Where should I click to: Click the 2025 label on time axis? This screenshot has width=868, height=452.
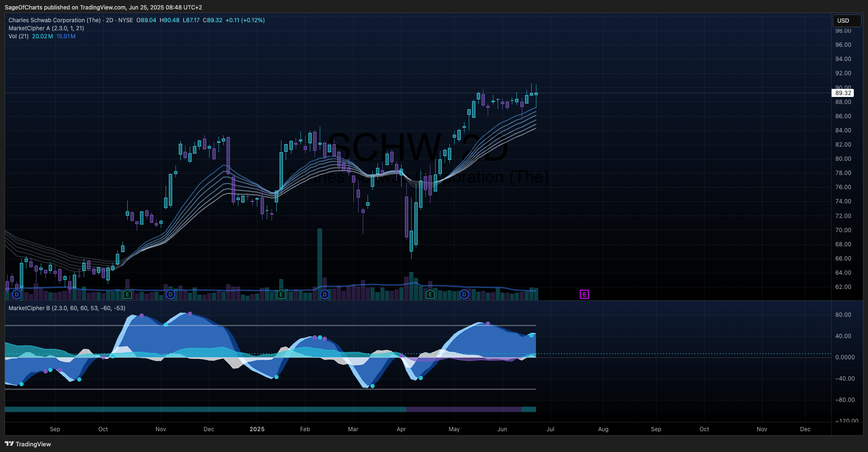(257, 429)
